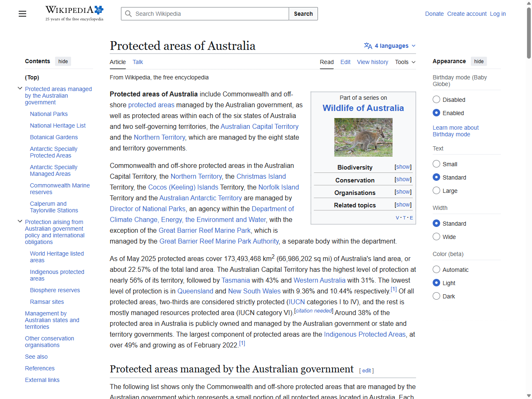This screenshot has height=399, width=532.
Task: Choose Large text size
Action: 436,190
